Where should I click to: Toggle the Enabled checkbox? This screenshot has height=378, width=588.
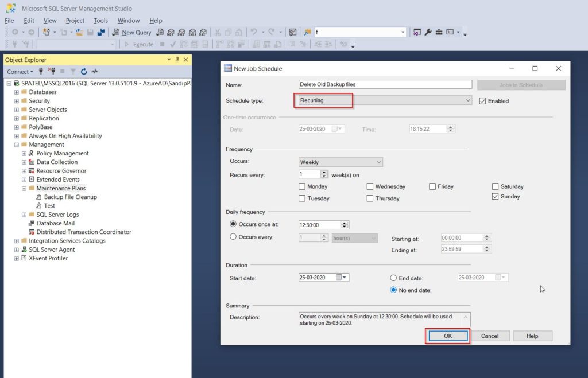click(x=482, y=101)
